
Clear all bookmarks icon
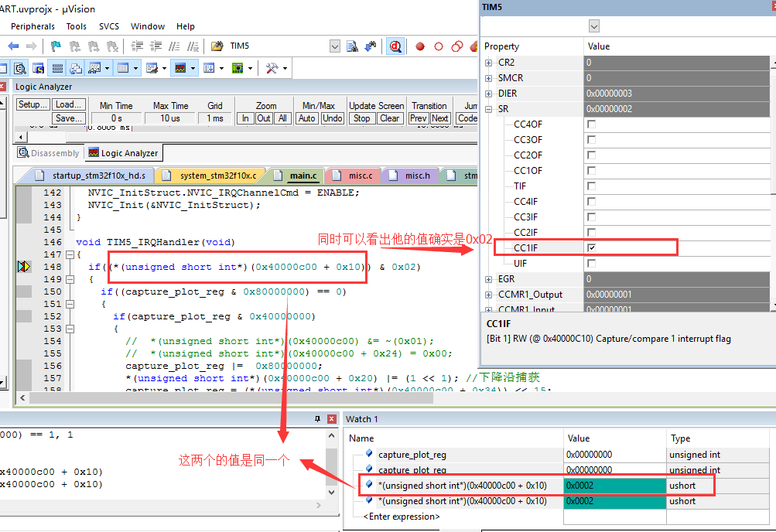click(x=112, y=46)
